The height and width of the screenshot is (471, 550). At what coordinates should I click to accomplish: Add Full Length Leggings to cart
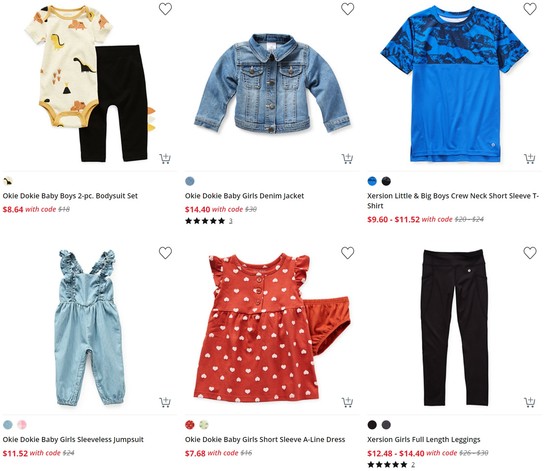coord(530,402)
